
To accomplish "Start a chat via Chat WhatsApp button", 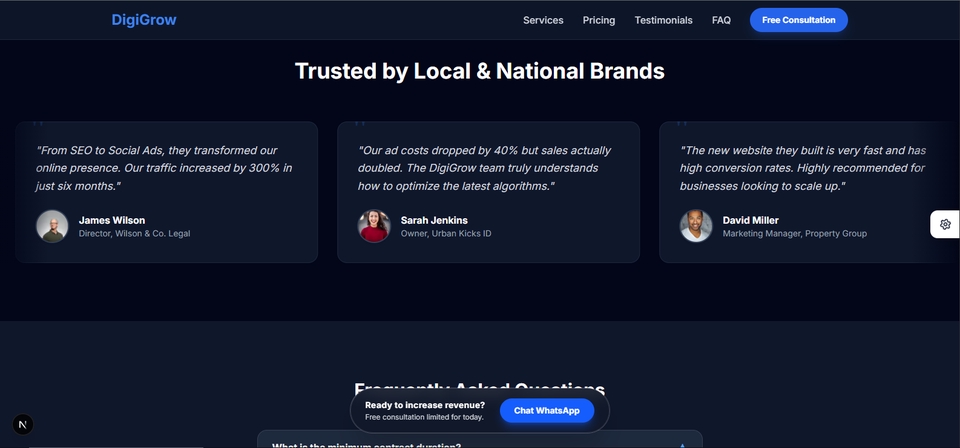I will 546,411.
